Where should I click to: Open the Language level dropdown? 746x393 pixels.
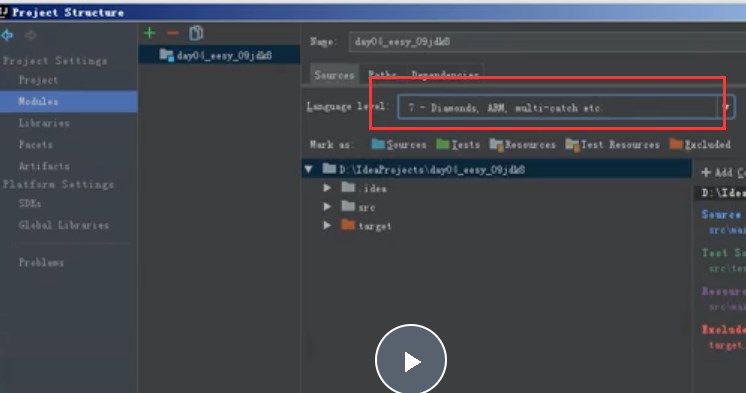point(726,107)
